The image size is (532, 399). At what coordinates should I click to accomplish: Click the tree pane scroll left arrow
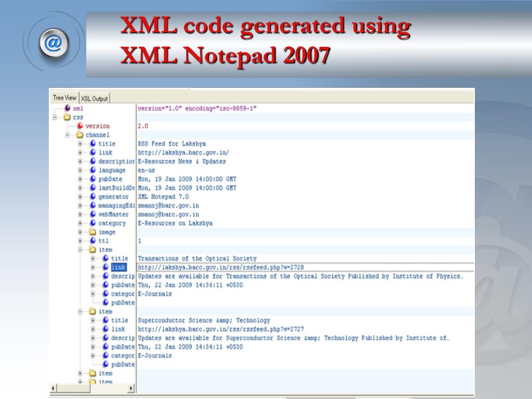54,388
